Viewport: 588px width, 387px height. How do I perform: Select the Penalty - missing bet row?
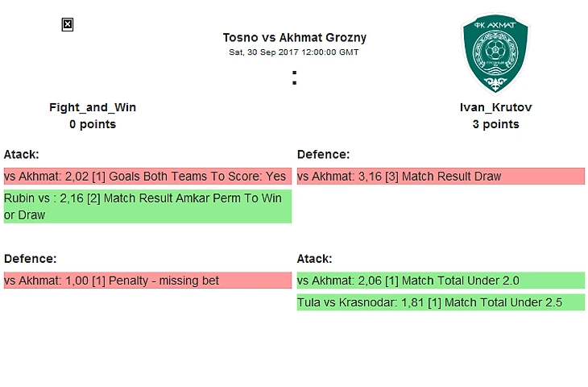[147, 281]
